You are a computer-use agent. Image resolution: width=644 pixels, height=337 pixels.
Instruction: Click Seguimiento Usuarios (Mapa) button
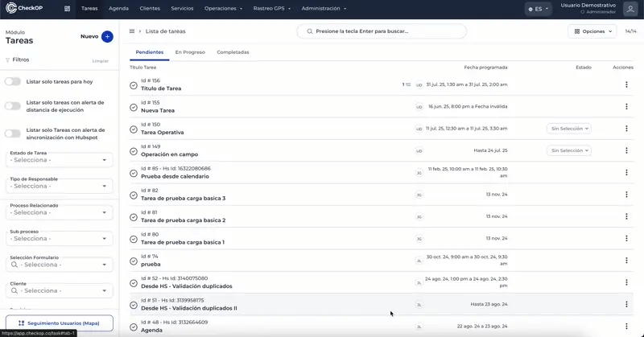click(59, 323)
